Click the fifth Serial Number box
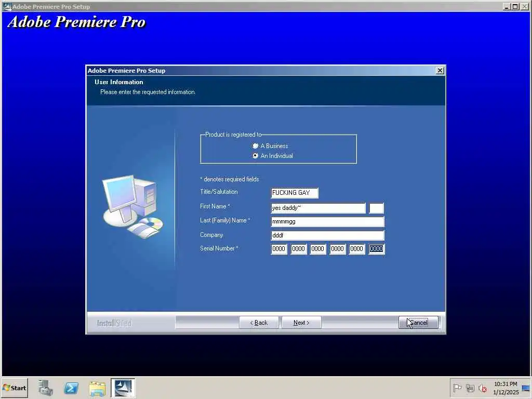This screenshot has height=399, width=532. coord(356,249)
